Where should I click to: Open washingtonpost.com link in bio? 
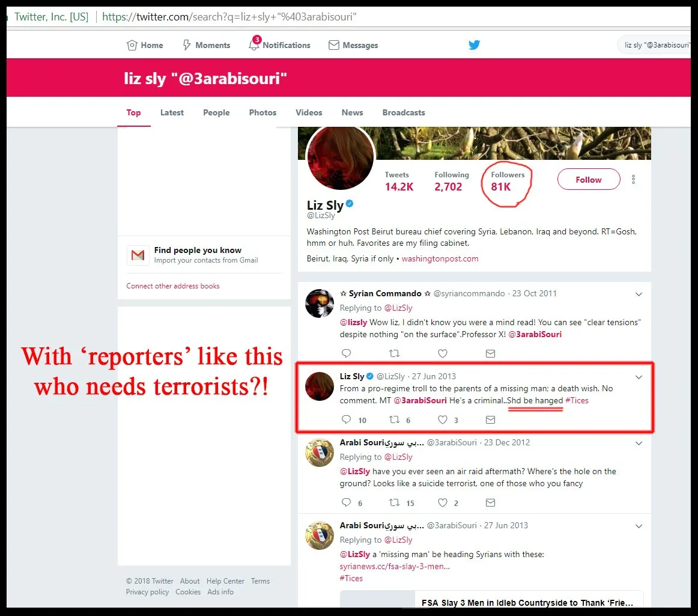coord(440,259)
